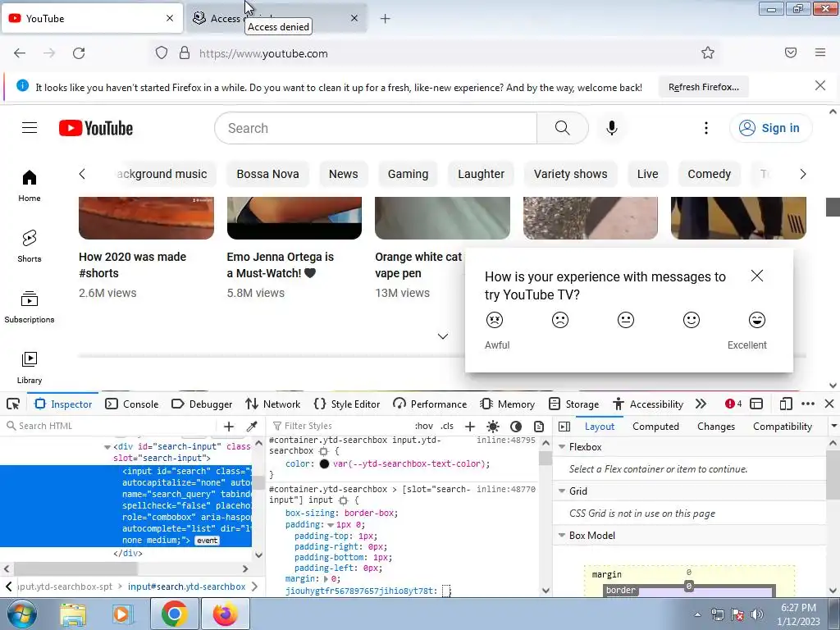Click the search magnifier button
The image size is (840, 630).
562,128
